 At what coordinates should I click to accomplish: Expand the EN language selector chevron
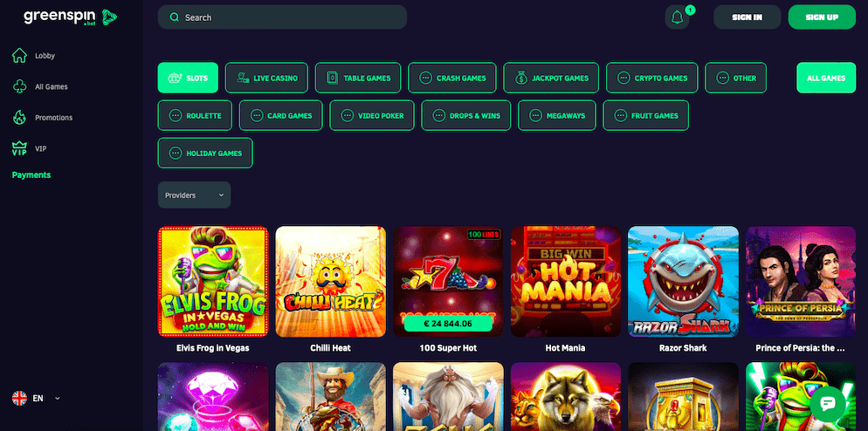point(57,398)
